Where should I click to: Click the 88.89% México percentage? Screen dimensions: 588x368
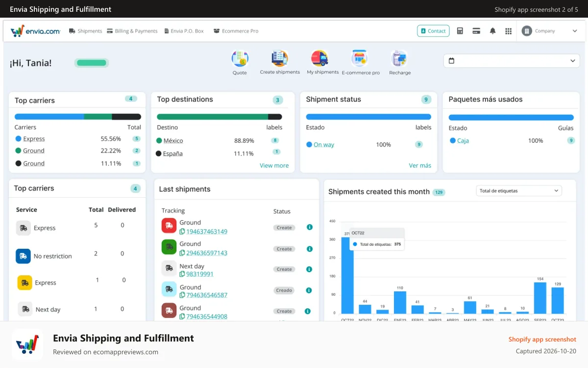(x=244, y=141)
